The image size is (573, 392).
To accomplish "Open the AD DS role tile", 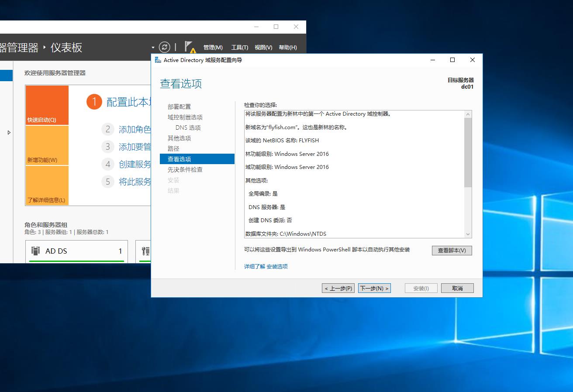I will pyautogui.click(x=76, y=251).
